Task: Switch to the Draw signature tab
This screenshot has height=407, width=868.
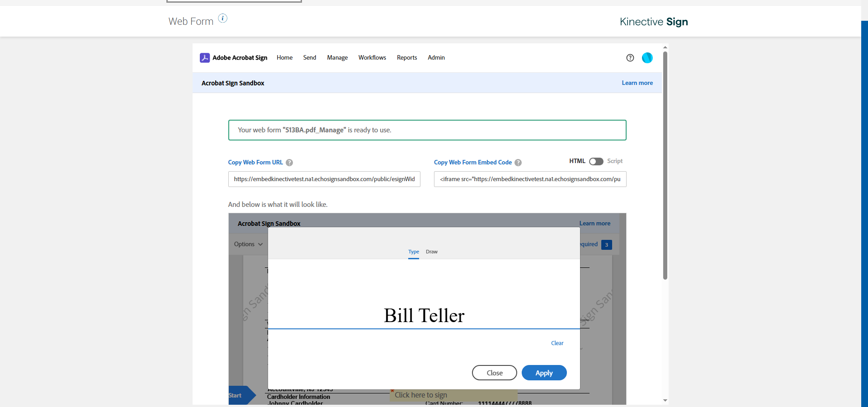Action: point(432,252)
